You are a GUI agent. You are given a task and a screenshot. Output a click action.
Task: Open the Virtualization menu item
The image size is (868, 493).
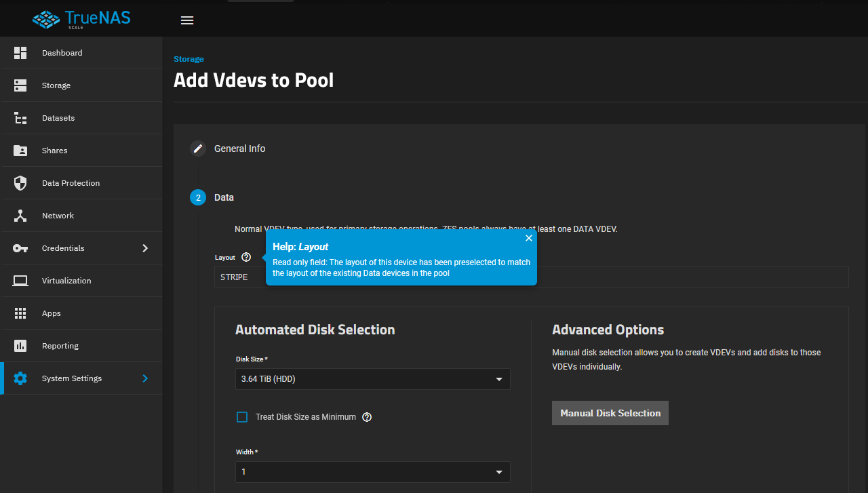[x=81, y=281]
